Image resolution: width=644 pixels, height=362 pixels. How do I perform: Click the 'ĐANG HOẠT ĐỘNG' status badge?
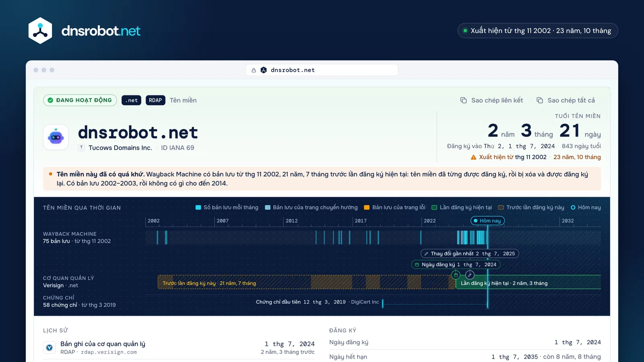click(x=80, y=100)
